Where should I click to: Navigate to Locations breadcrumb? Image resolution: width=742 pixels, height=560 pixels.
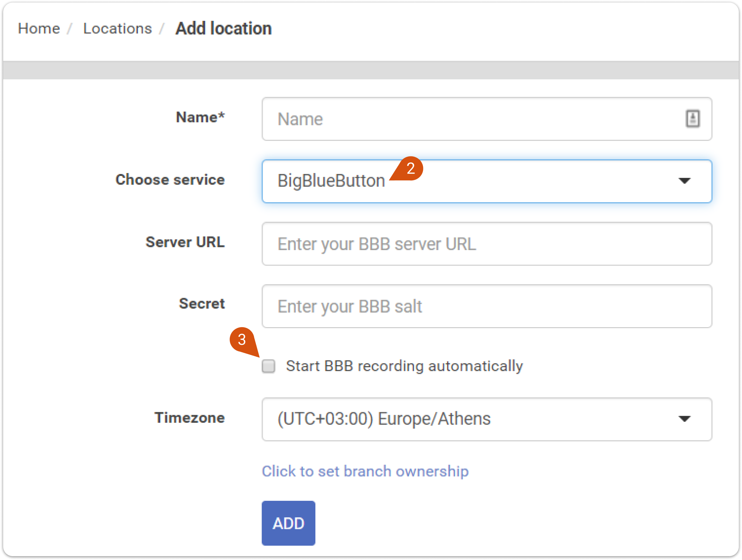117,28
